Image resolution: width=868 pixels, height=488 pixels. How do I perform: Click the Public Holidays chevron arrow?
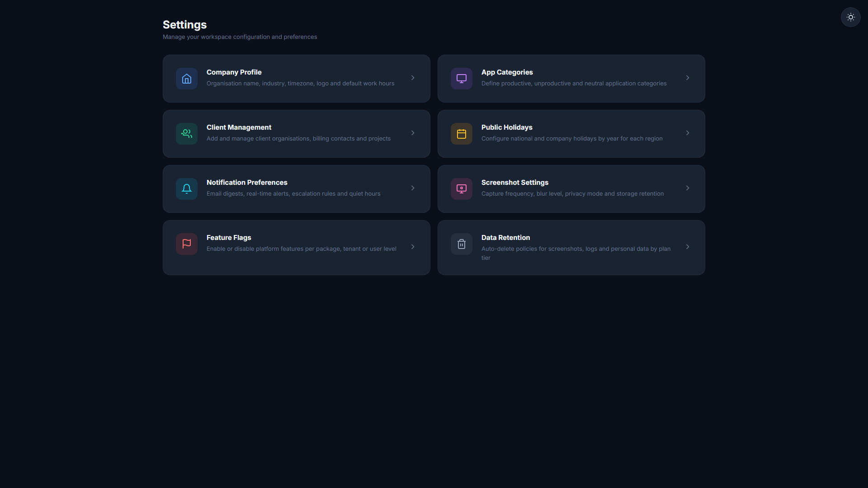click(688, 133)
